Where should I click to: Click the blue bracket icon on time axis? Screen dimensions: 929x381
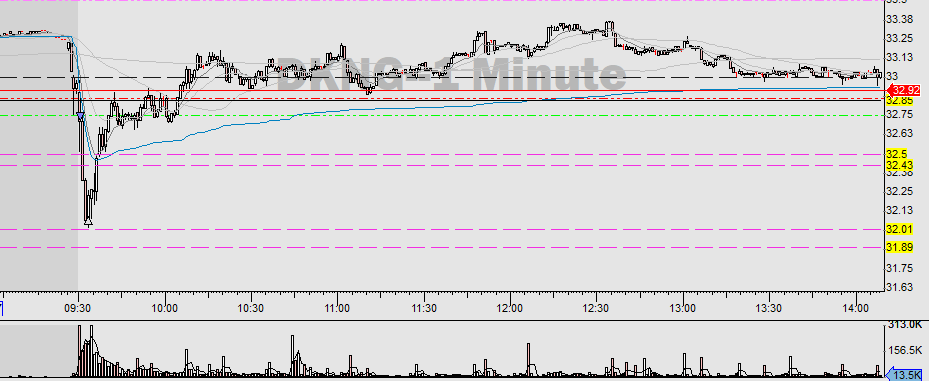[x=2, y=308]
